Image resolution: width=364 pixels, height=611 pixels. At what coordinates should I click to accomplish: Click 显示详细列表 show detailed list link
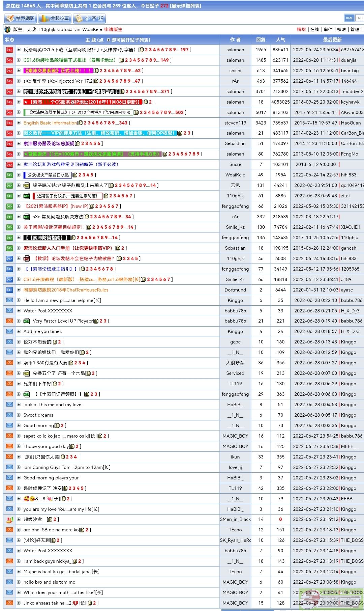tap(186, 6)
